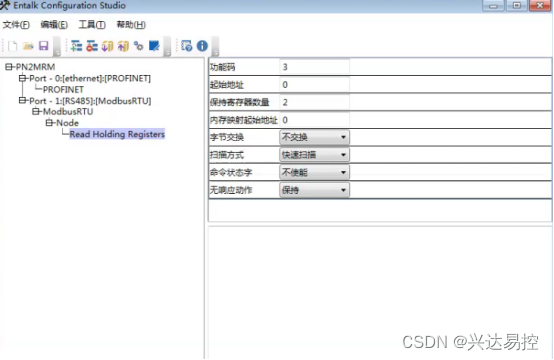Maximize the Entalk Configuration Studio window
The height and width of the screenshot is (360, 554).
(516, 5)
